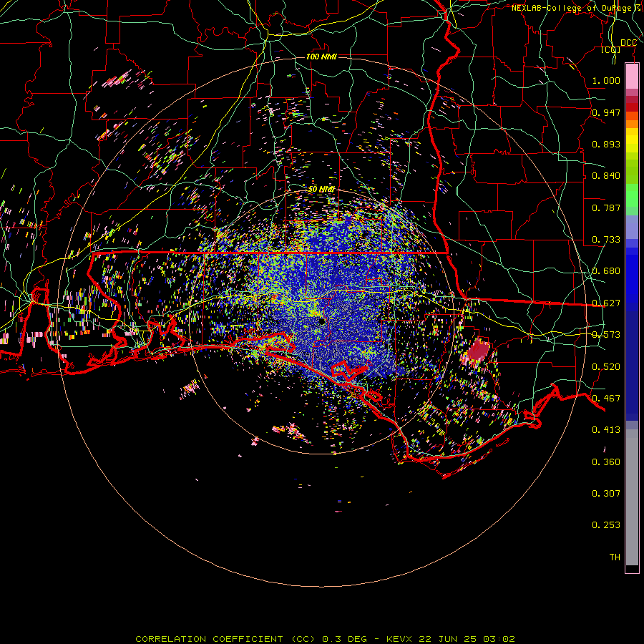Click the 0.893 legend value
644x644 pixels.
tap(606, 144)
